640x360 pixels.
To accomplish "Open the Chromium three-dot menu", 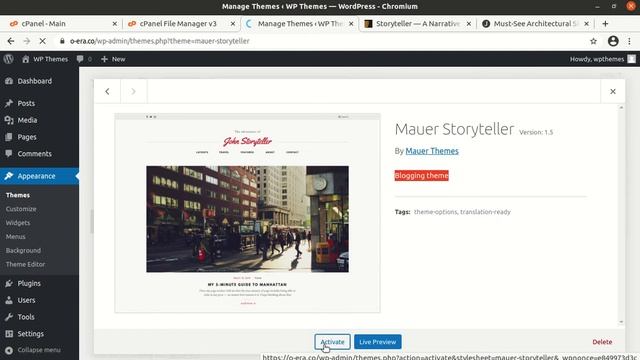I will pyautogui.click(x=629, y=41).
